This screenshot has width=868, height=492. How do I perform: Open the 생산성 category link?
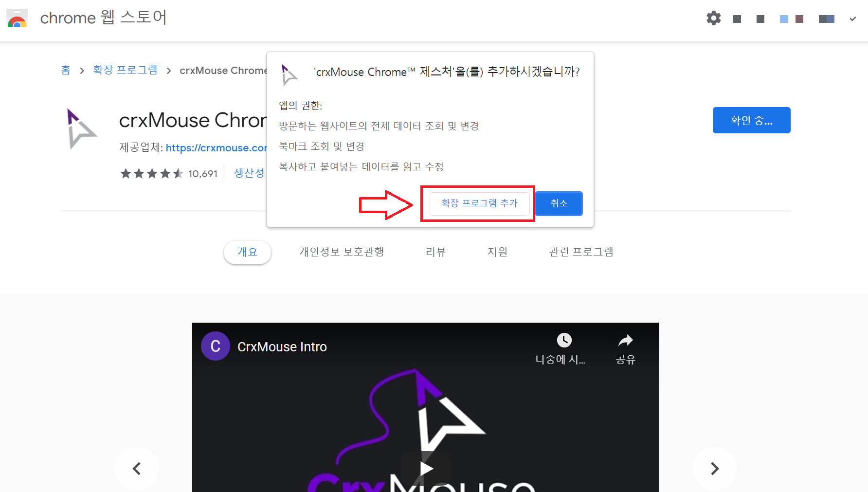[x=249, y=173]
